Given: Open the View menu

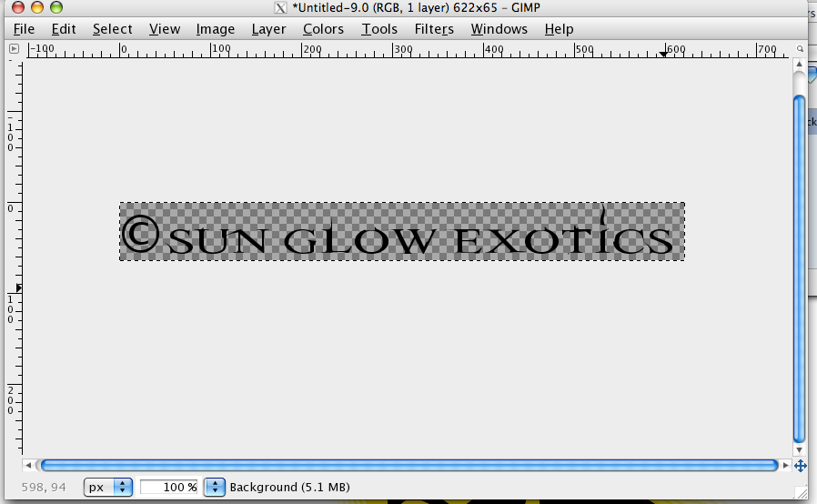Looking at the screenshot, I should coord(165,29).
